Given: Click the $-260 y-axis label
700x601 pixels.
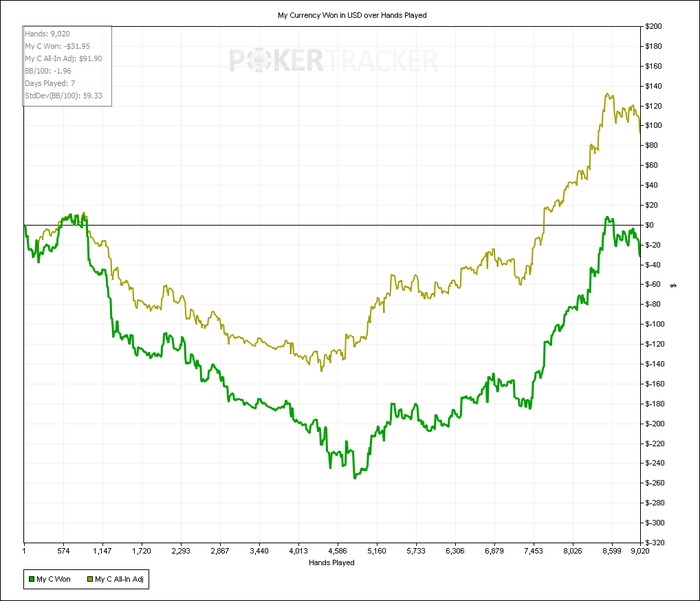Looking at the screenshot, I should click(655, 483).
